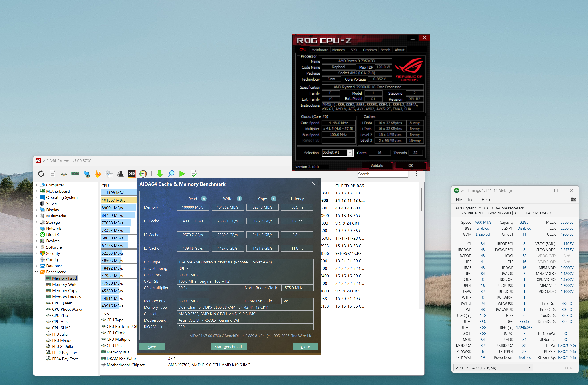Click the document with checkmark results icon
The height and width of the screenshot is (385, 588).
point(194,174)
